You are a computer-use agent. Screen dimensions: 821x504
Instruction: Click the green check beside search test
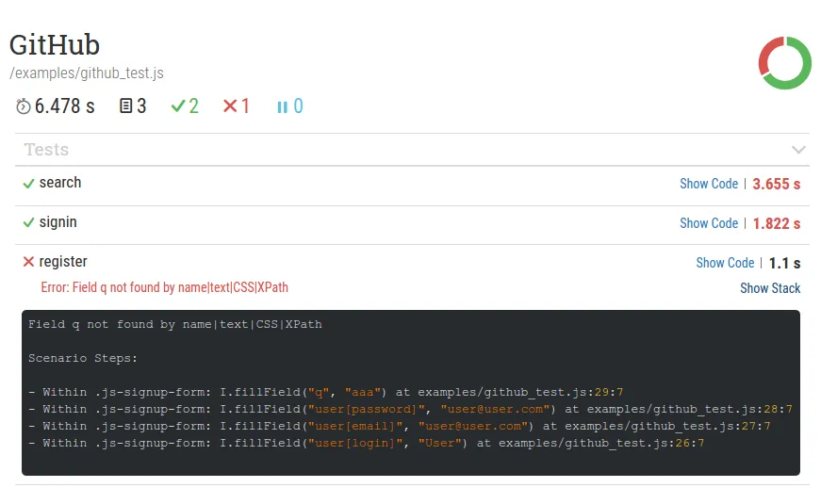pyautogui.click(x=28, y=184)
